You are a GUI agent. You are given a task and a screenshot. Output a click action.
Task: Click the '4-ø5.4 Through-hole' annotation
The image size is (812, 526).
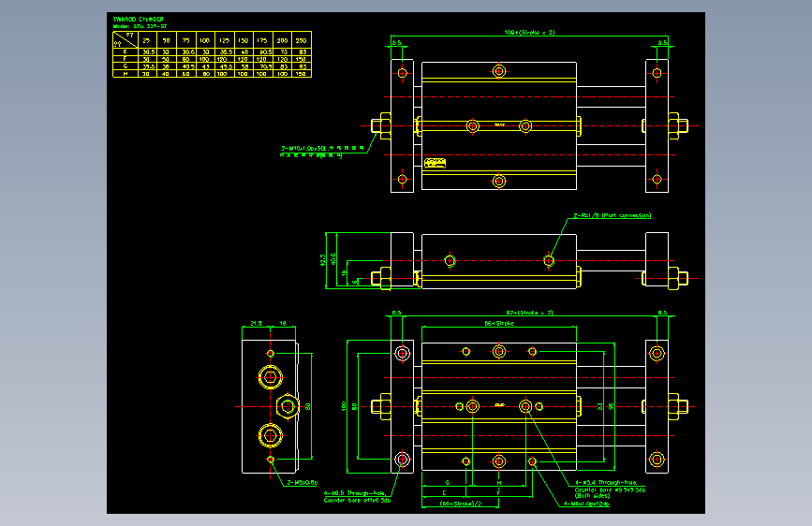click(x=606, y=483)
